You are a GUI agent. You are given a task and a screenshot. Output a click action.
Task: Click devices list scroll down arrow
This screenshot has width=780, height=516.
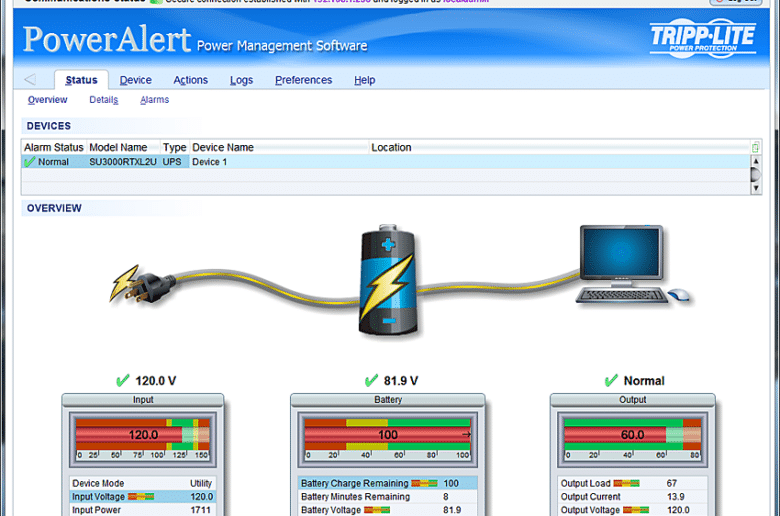click(756, 188)
